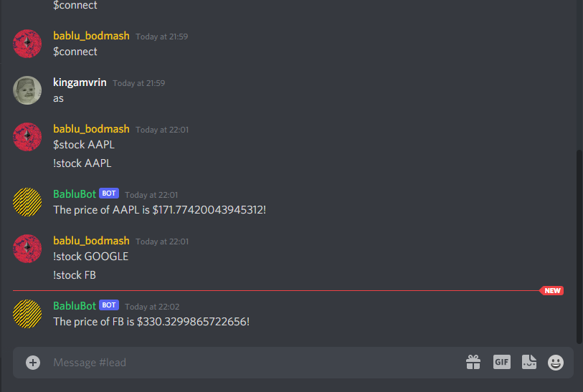Click bablu_bodmash avatar beside !stock GOOGLE message
This screenshot has width=583, height=392.
pos(27,249)
